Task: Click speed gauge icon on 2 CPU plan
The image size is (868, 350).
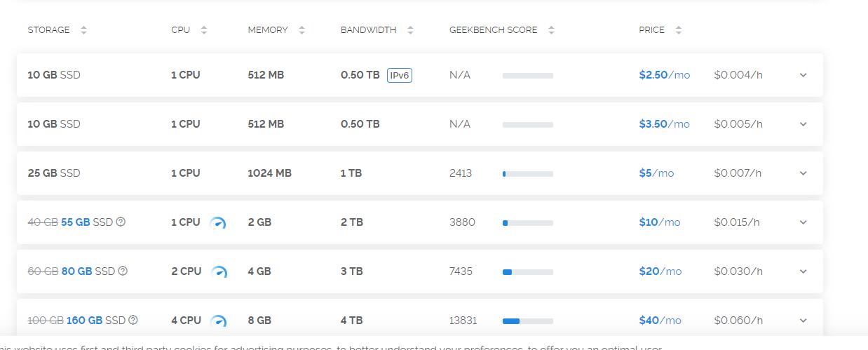Action: click(x=219, y=271)
